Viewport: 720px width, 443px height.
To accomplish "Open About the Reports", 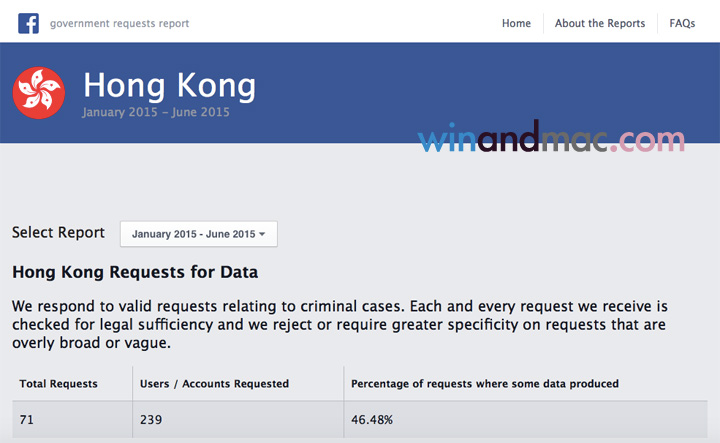I will 600,23.
